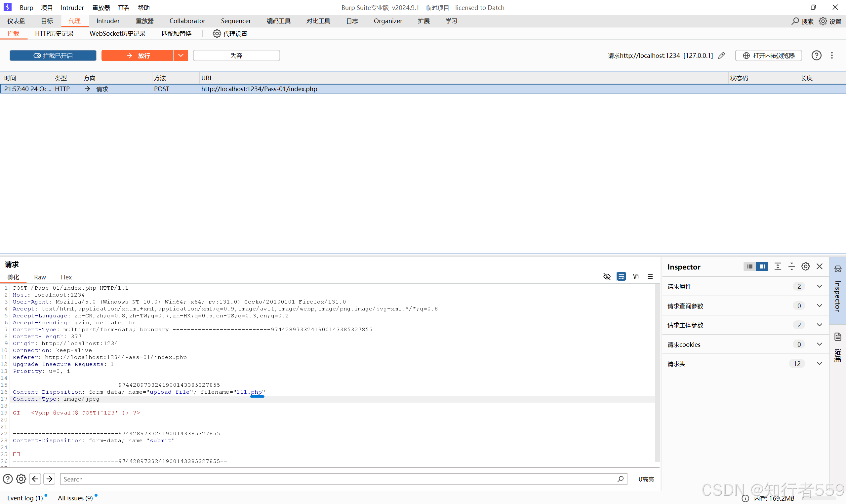
Task: Toggle hide non-printable characters eye icon
Action: tap(607, 276)
